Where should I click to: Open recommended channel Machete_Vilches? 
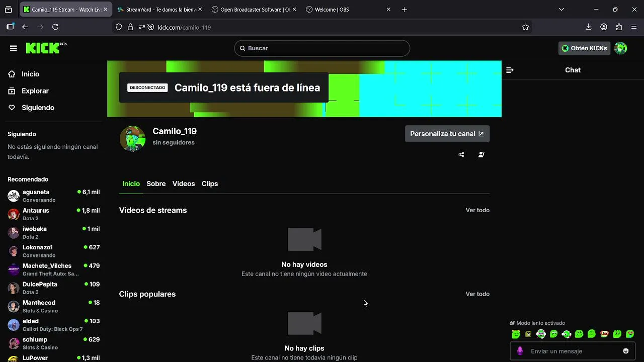(x=53, y=269)
